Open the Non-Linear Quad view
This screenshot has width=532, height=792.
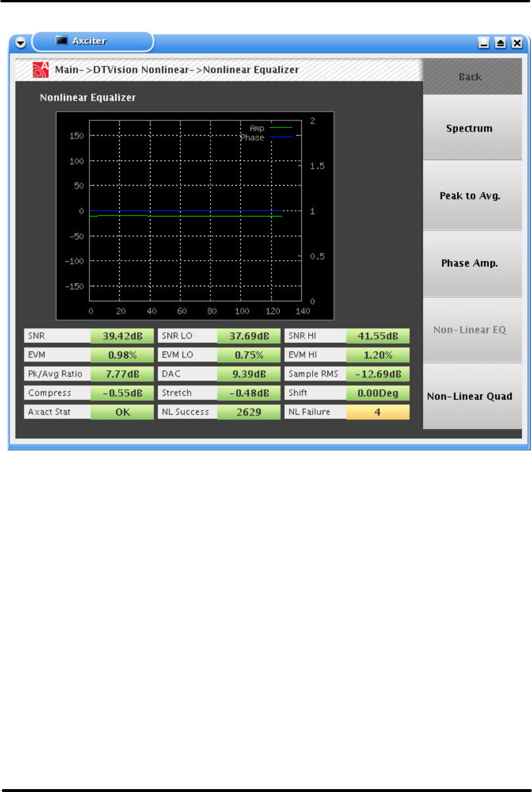(x=472, y=396)
